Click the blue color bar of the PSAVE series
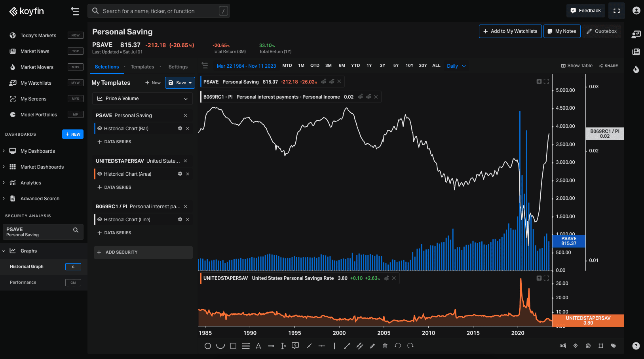Screen dimensions: 644x359 point(95,129)
